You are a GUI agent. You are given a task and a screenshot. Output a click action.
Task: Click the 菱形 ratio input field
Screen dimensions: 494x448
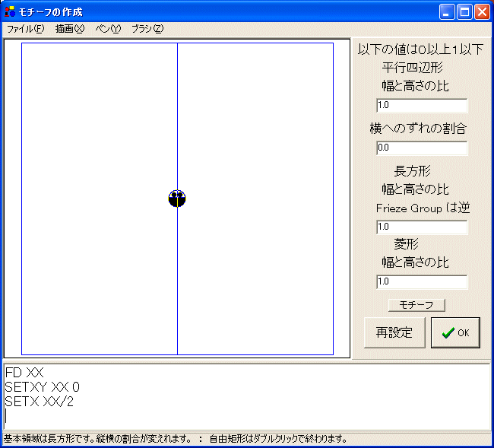pyautogui.click(x=422, y=282)
